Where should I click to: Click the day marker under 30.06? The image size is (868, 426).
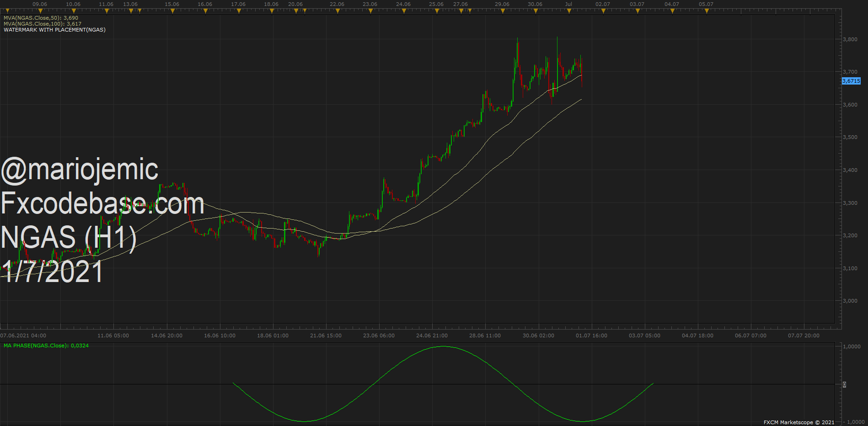[536, 11]
